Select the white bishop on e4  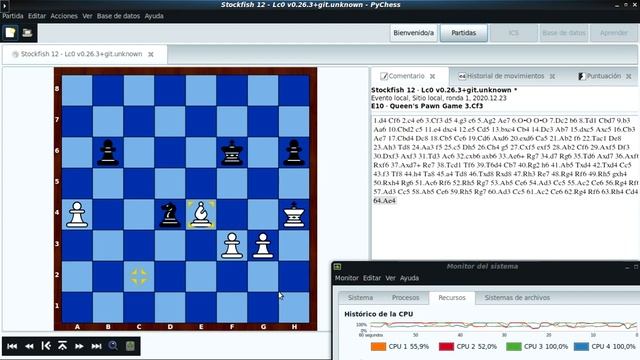pyautogui.click(x=200, y=214)
